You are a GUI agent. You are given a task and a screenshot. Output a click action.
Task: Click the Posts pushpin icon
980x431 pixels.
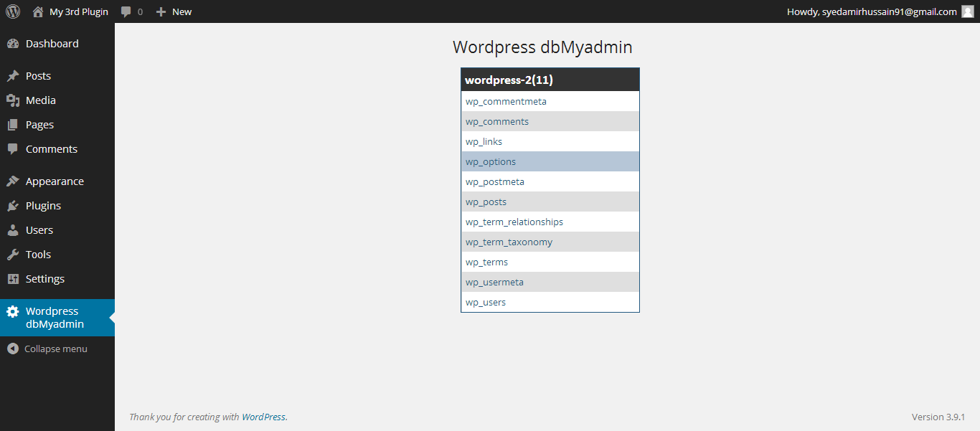[13, 76]
